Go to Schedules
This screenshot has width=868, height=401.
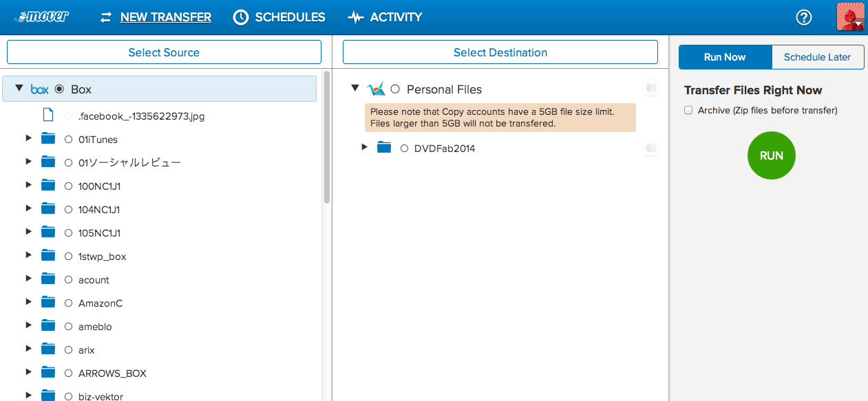279,17
